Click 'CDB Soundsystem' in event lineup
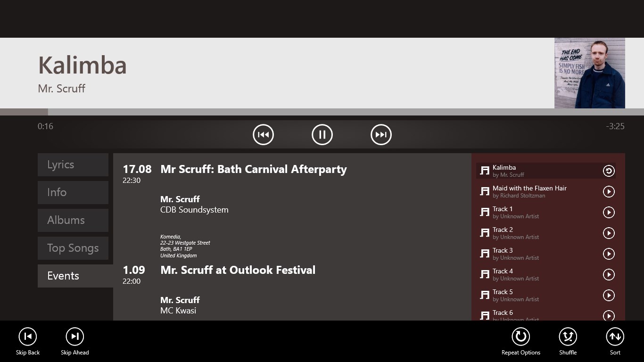 (194, 210)
